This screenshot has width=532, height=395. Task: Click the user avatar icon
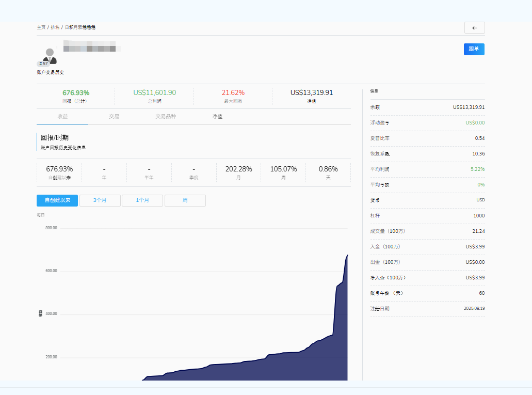tap(50, 56)
